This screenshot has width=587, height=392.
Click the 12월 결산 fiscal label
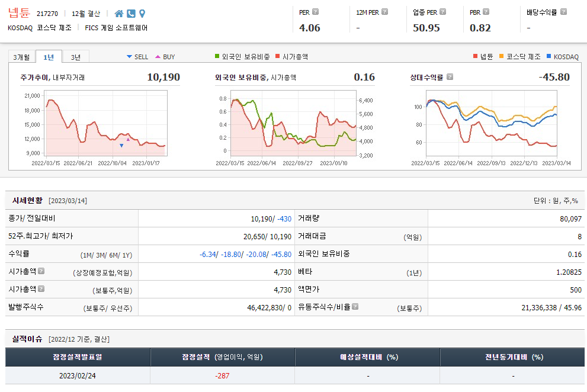[86, 14]
